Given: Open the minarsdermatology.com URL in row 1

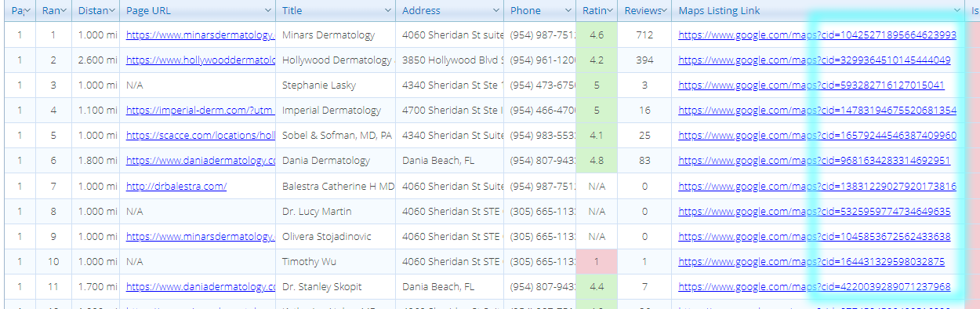Looking at the screenshot, I should tap(201, 35).
